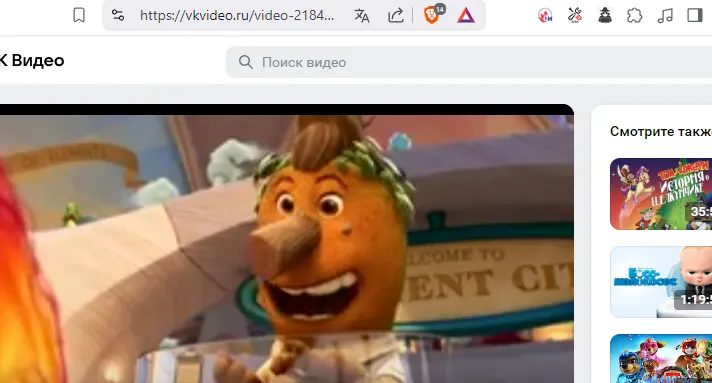Open the Paw Patrol video thumbnail
The height and width of the screenshot is (383, 712).
point(661,358)
